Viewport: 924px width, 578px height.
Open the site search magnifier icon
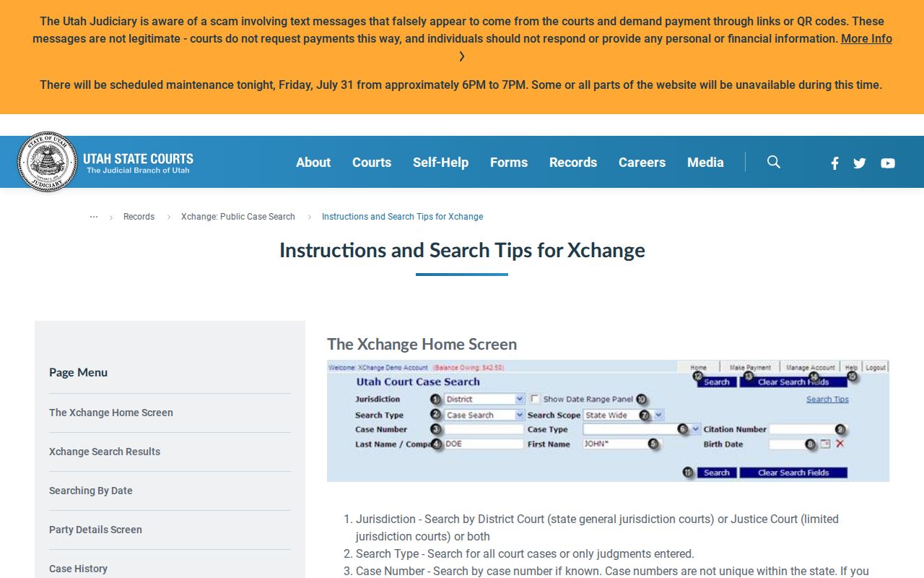774,162
